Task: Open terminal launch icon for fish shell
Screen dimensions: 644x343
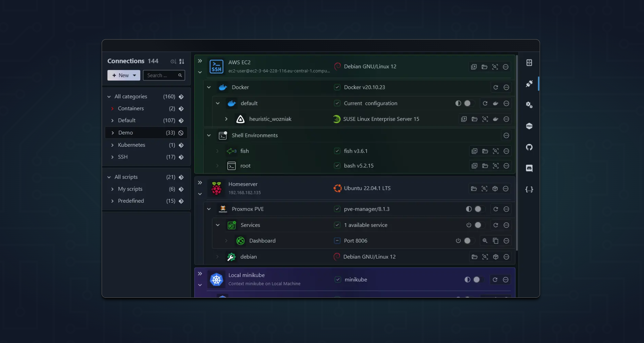Action: coord(474,151)
